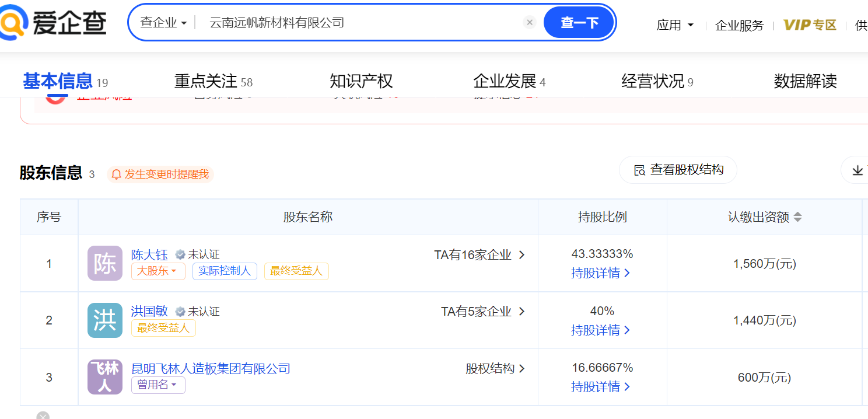Switch to the 知识产权 tab
Image resolution: width=868 pixels, height=419 pixels.
(x=361, y=81)
